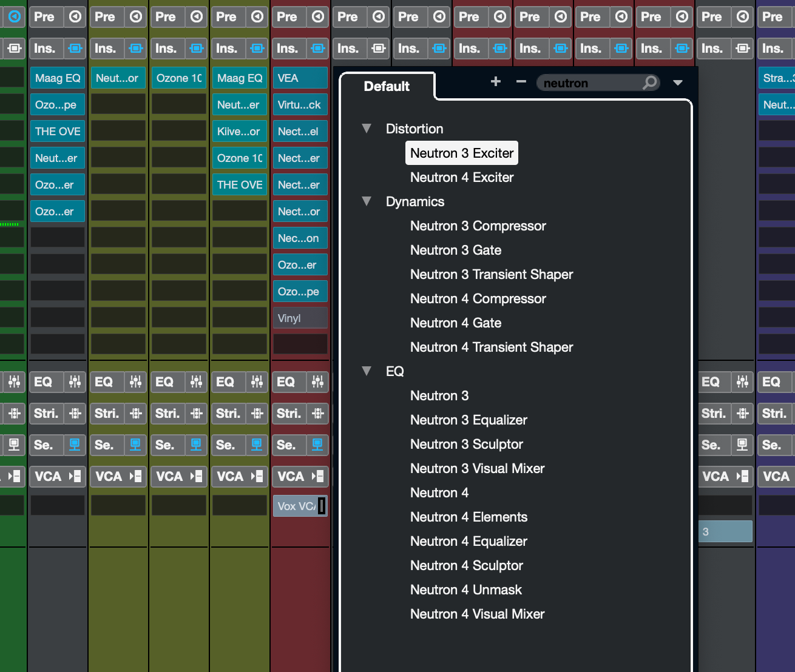The image size is (795, 672).
Task: Choose Neutron 3 Transient Shaper from the list
Action: (x=492, y=274)
